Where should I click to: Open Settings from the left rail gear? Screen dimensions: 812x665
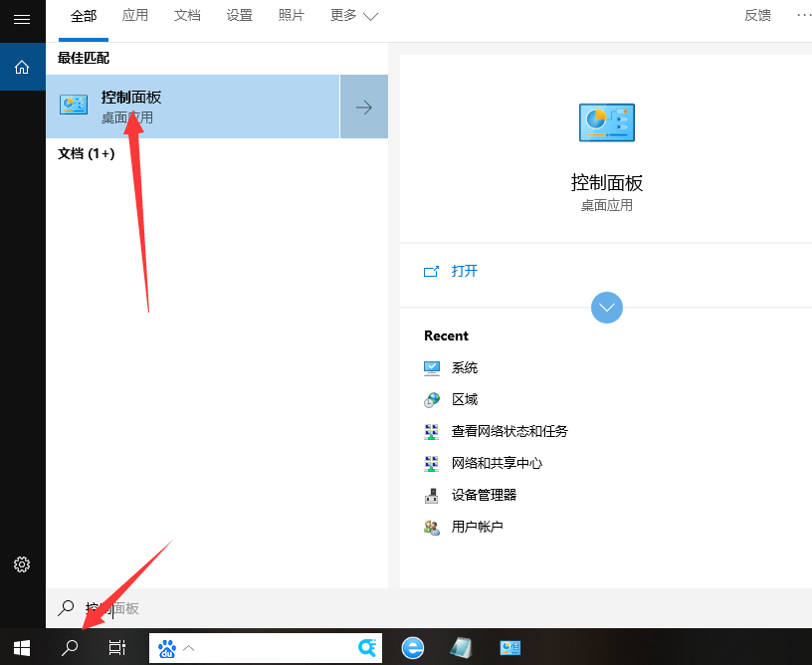22,564
